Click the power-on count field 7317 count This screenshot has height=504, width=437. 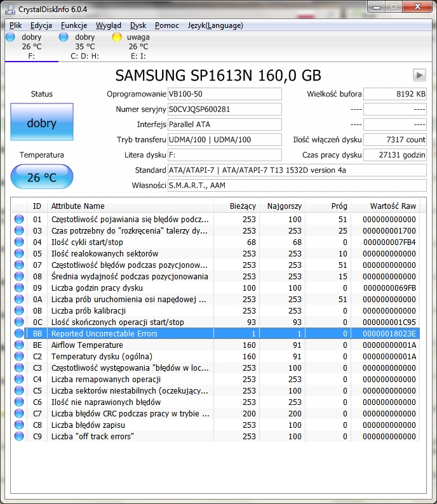point(395,140)
